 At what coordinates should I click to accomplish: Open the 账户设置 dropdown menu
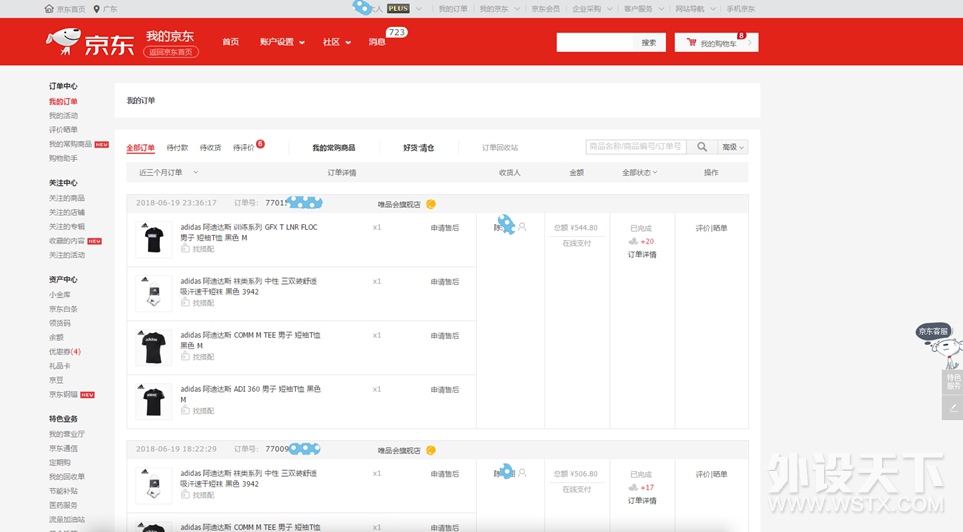[281, 42]
